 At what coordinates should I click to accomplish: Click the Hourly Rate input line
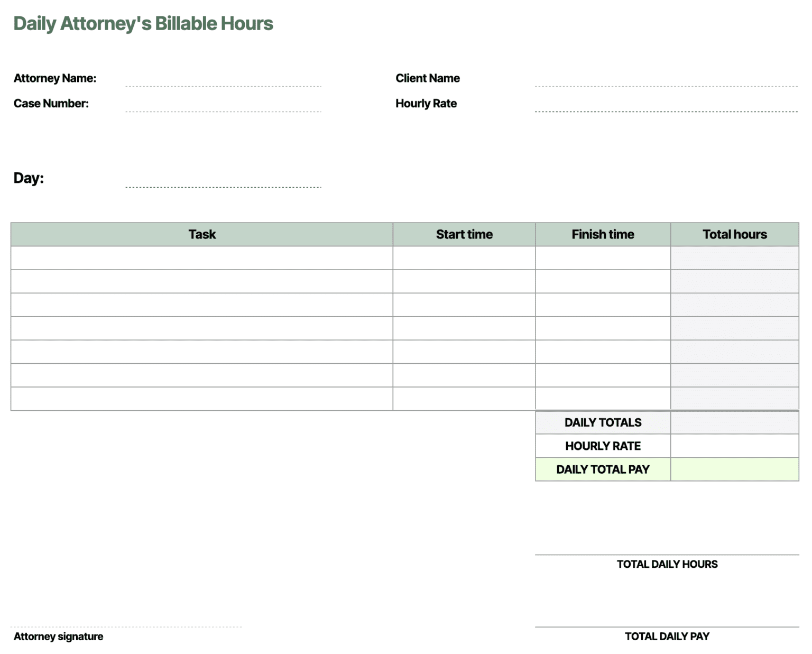point(666,111)
